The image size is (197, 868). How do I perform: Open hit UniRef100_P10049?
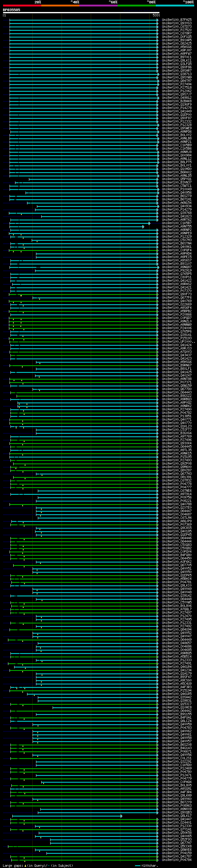[x=177, y=189]
